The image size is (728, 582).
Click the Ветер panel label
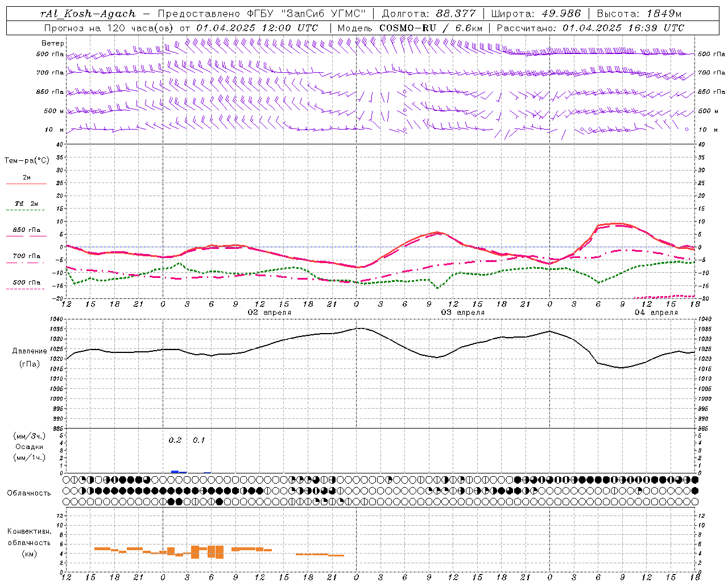(x=53, y=43)
